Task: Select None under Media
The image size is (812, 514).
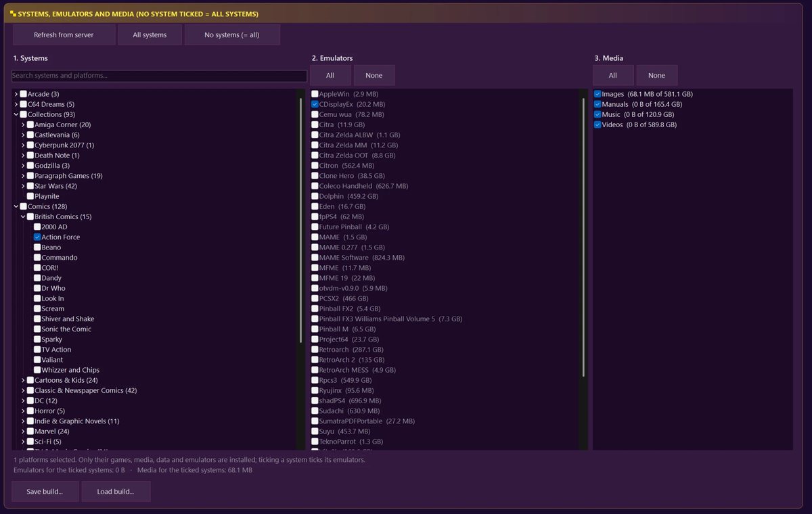Action: point(656,75)
